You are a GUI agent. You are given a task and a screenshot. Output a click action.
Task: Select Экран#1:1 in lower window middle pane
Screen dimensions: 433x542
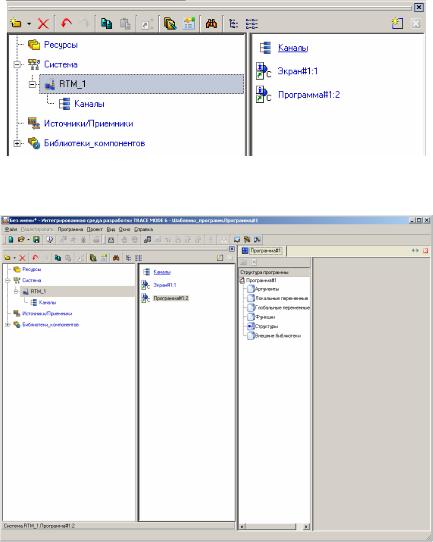tap(165, 285)
